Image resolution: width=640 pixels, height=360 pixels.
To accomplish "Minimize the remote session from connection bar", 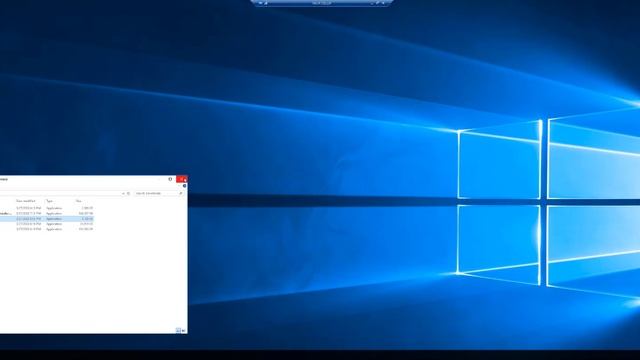I will (372, 3).
